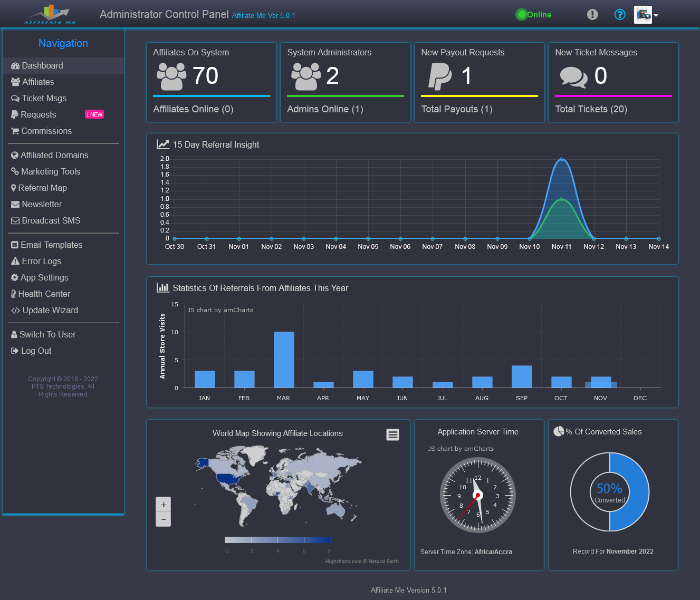Open Health Center page
The height and width of the screenshot is (600, 700).
(x=44, y=294)
